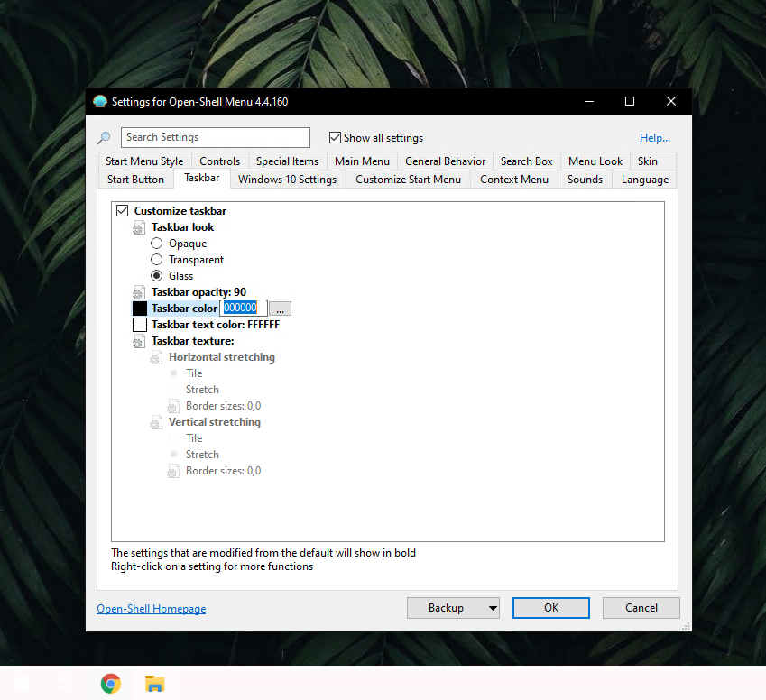
Task: Open the Customize Start Menu tab
Action: click(x=408, y=180)
